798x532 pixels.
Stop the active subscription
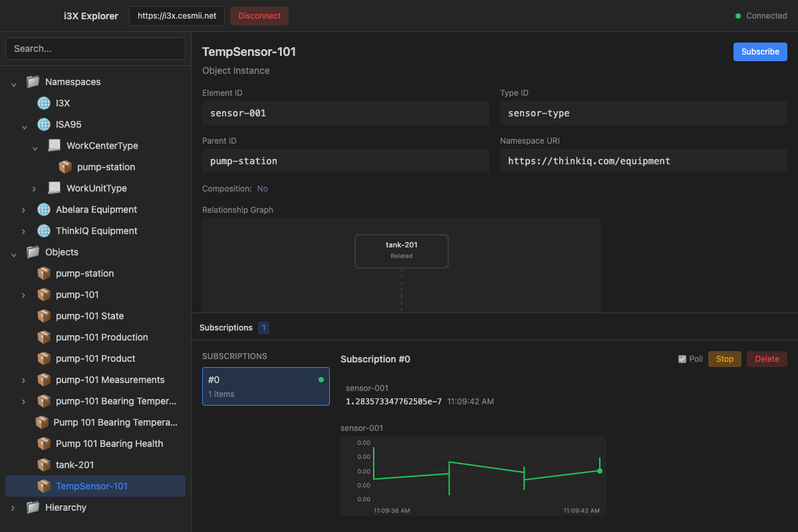(725, 359)
